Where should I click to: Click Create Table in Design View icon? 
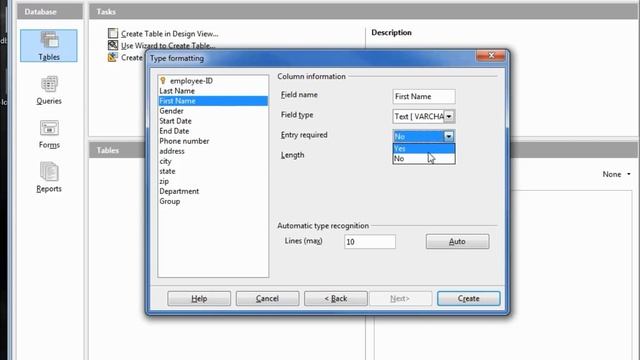click(x=113, y=33)
